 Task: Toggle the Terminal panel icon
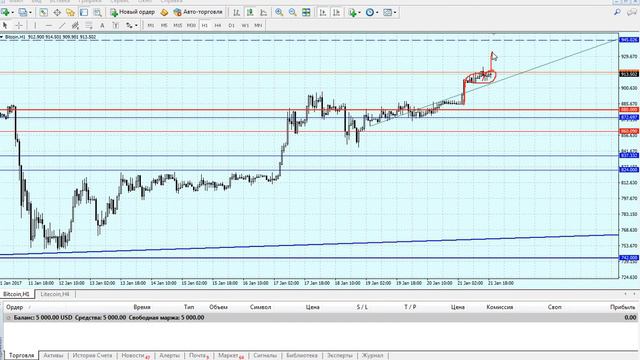(x=84, y=13)
